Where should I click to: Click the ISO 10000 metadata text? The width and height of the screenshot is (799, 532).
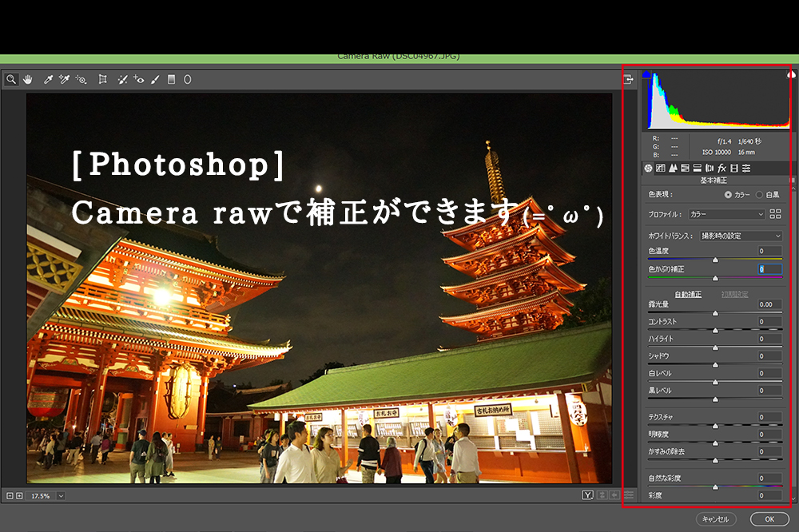[717, 153]
